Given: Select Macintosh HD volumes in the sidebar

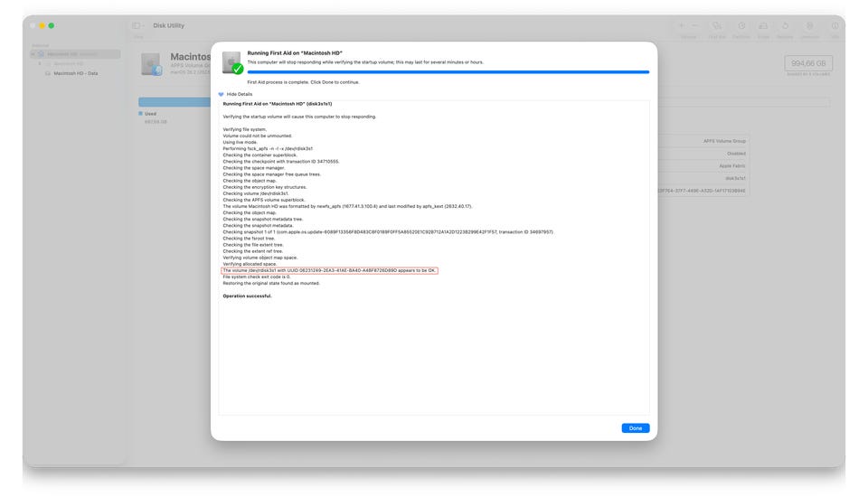Looking at the screenshot, I should (75, 53).
